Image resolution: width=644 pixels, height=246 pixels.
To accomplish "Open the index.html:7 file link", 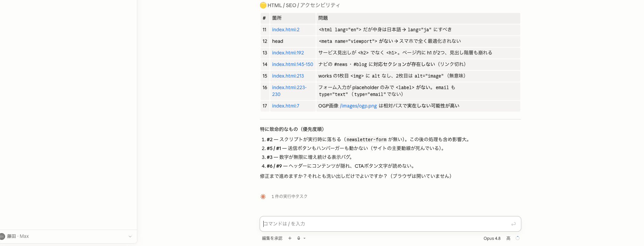I will (x=285, y=106).
